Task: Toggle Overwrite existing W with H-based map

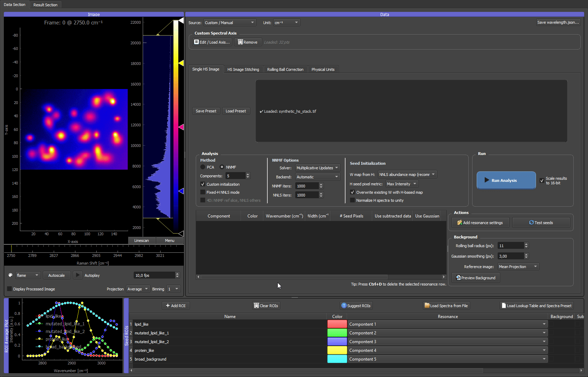Action: click(352, 192)
